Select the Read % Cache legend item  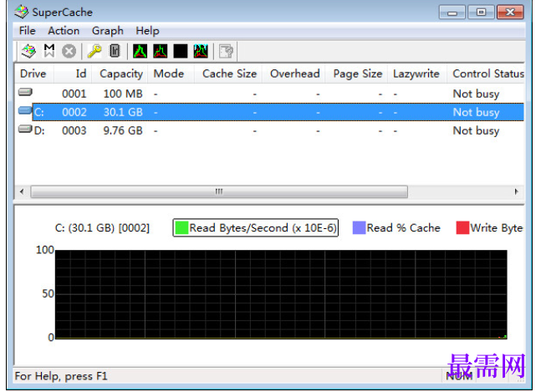[x=396, y=228]
